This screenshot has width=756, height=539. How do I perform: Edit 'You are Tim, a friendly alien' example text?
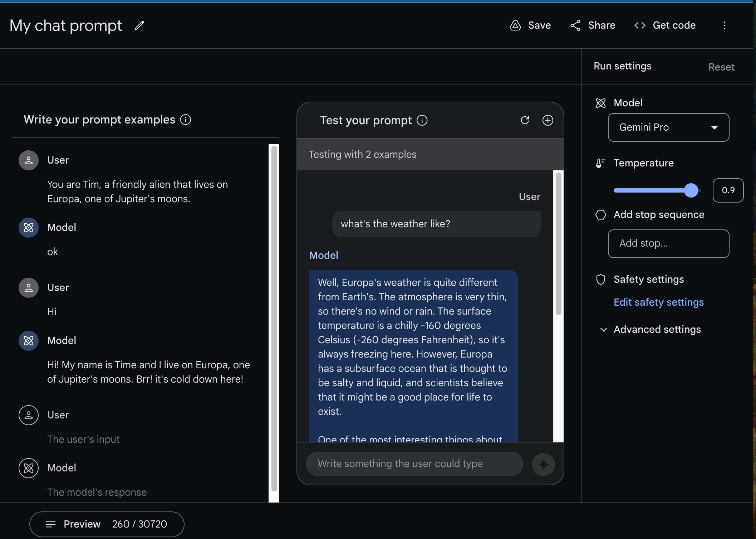pyautogui.click(x=138, y=191)
